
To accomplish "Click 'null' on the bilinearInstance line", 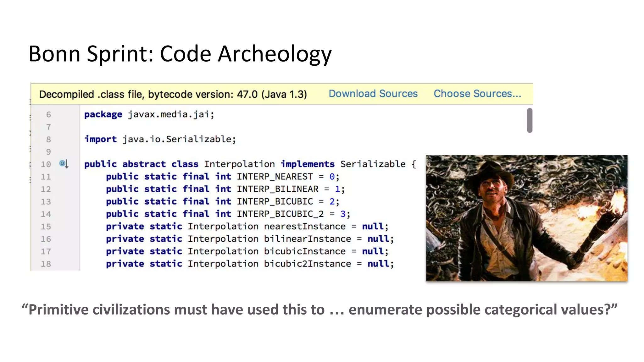I will pos(378,239).
